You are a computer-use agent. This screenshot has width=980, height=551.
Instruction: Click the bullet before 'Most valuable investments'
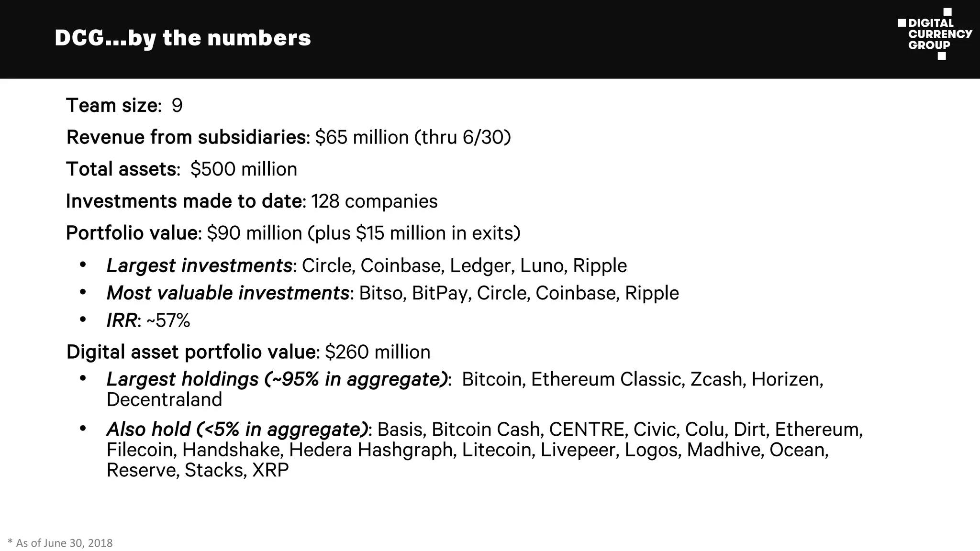pos(83,292)
